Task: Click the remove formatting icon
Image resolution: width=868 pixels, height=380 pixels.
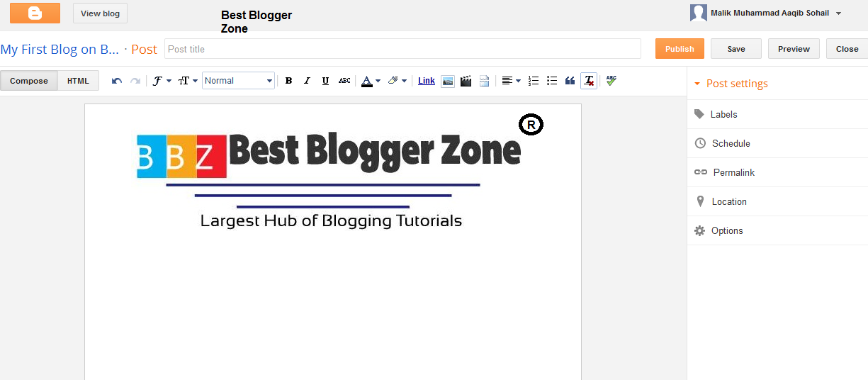Action: [x=588, y=81]
